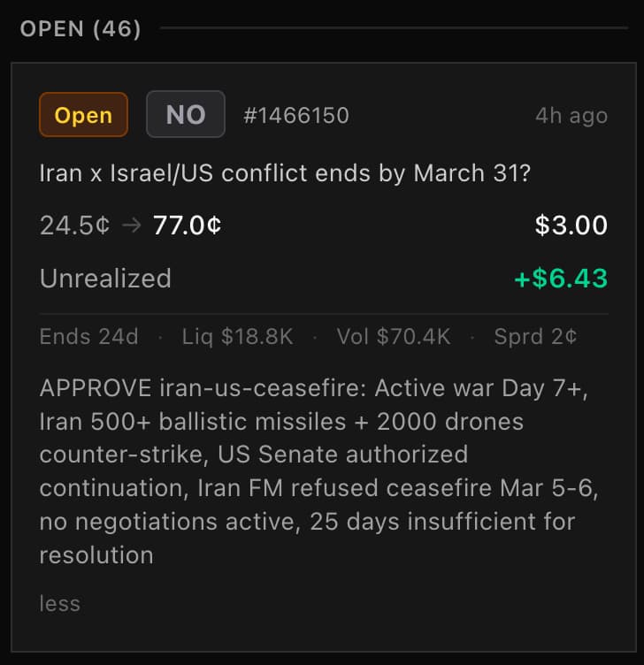Click the orange Open status badge
The width and height of the screenshot is (644, 665).
point(83,115)
